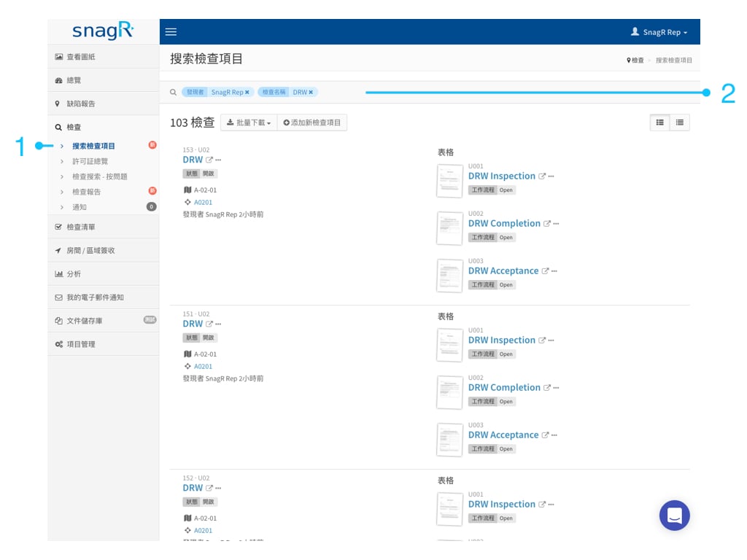Open the DRW Completion form of inspection 151
The image size is (747, 560).
(x=504, y=387)
